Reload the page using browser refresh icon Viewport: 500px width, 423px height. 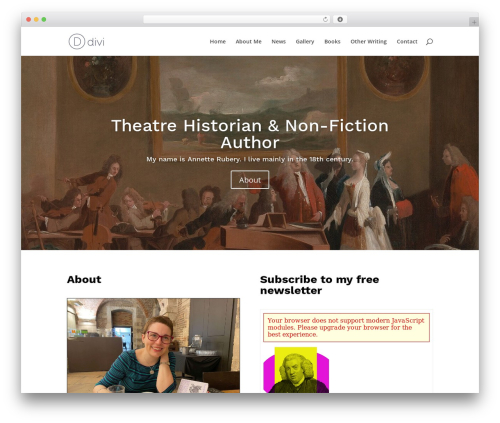pyautogui.click(x=325, y=19)
